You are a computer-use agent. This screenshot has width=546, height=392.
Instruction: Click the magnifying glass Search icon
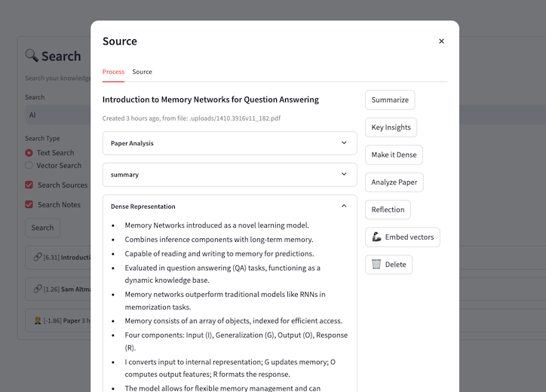point(32,56)
